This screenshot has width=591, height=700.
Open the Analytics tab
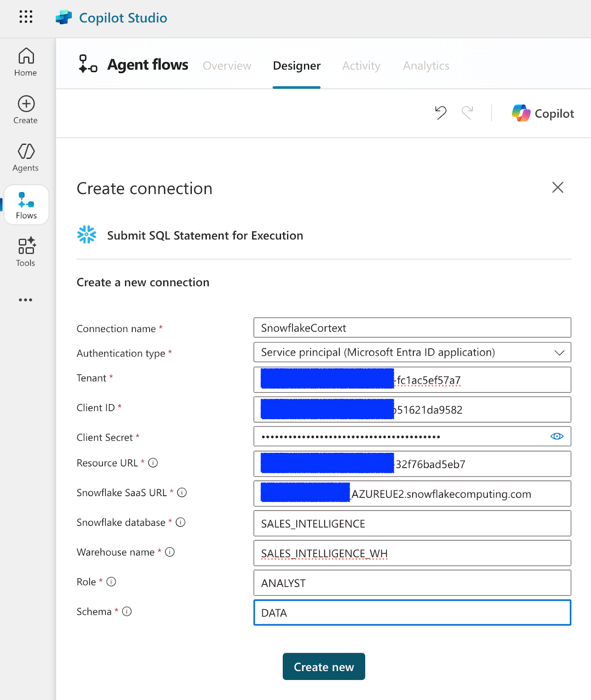coord(426,66)
